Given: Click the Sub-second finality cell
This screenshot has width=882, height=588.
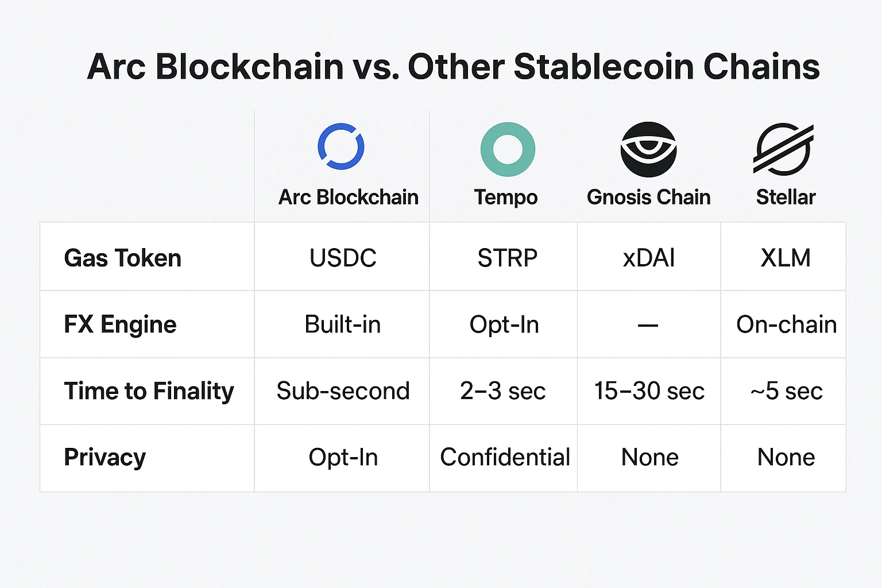Looking at the screenshot, I should (343, 391).
